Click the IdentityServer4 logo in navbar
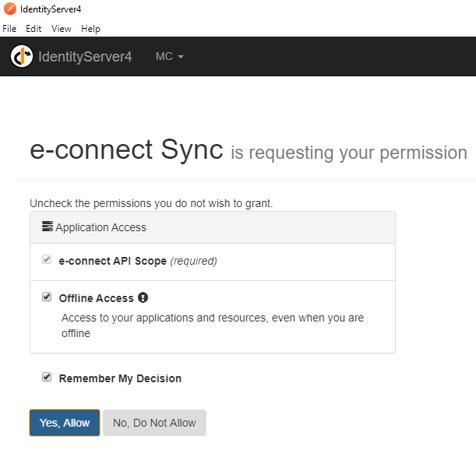The image size is (476, 450). [22, 56]
